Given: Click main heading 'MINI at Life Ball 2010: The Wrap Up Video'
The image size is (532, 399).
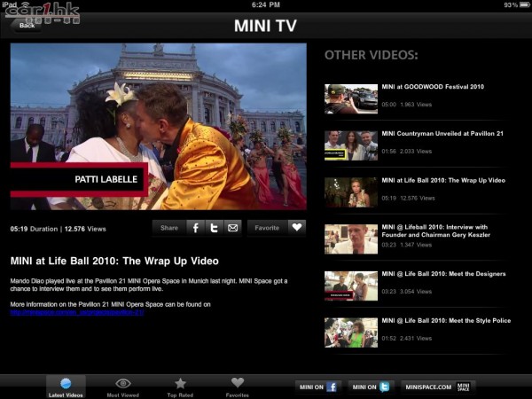Looking at the screenshot, I should click(114, 261).
